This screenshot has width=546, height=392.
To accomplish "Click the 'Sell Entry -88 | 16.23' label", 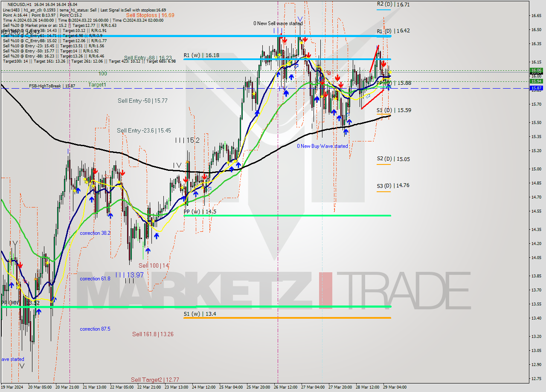I will (x=148, y=58).
